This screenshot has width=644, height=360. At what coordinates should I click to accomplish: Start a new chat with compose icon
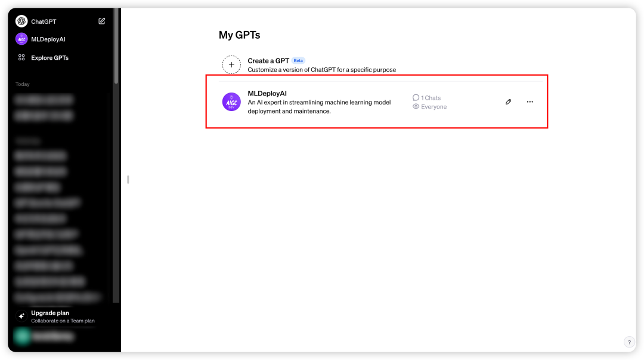click(x=101, y=21)
